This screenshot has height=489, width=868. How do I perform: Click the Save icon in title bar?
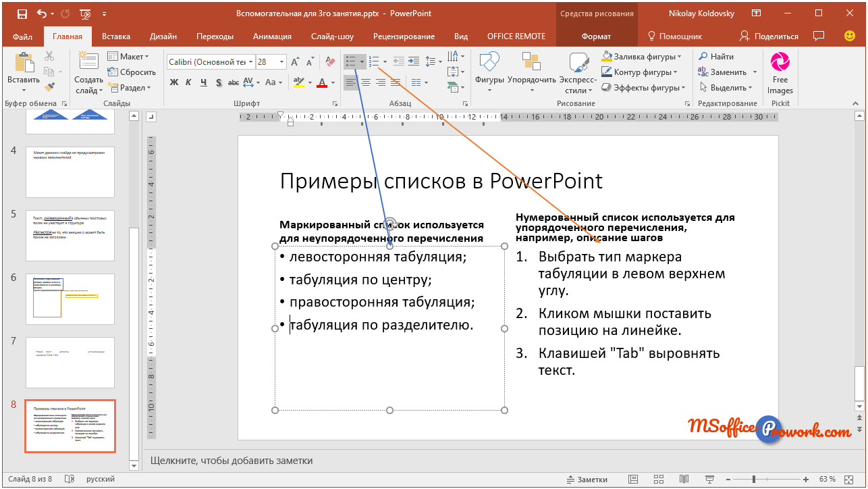click(22, 13)
